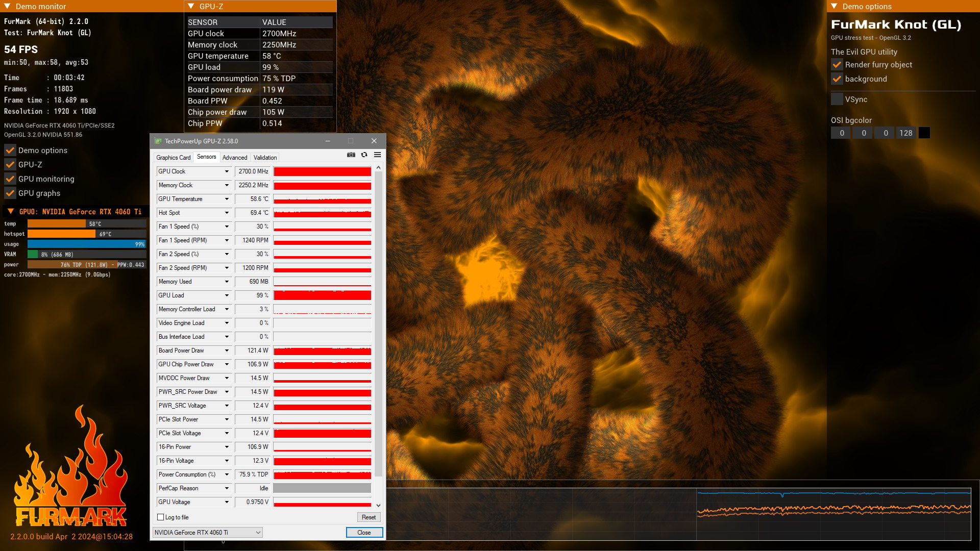Open the GPU Clock sensor dropdown
This screenshot has height=551, width=980.
(227, 171)
